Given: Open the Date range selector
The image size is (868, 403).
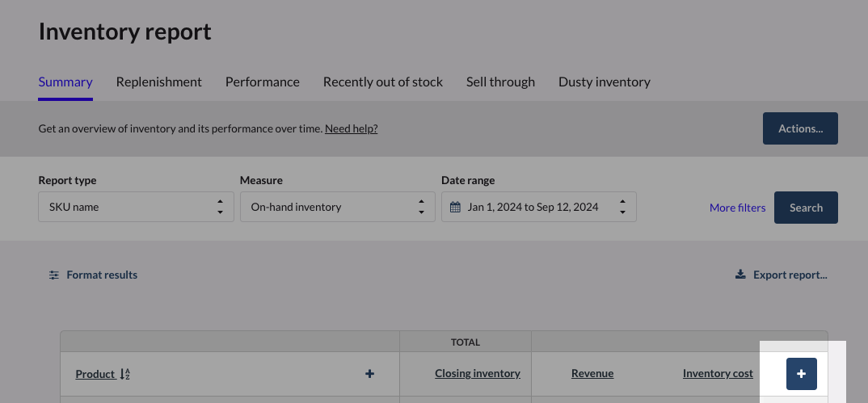Looking at the screenshot, I should [x=538, y=207].
